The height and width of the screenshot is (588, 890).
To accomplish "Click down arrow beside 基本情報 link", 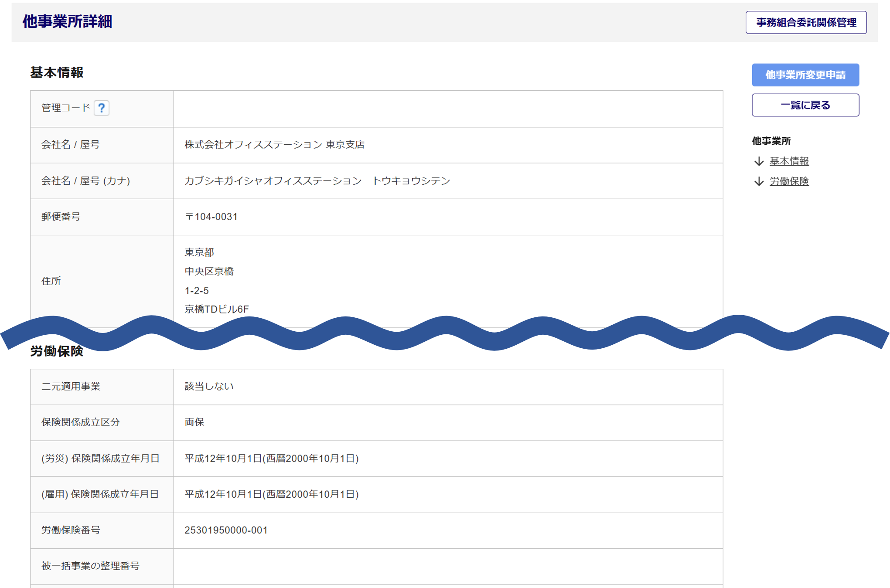I will (x=759, y=162).
